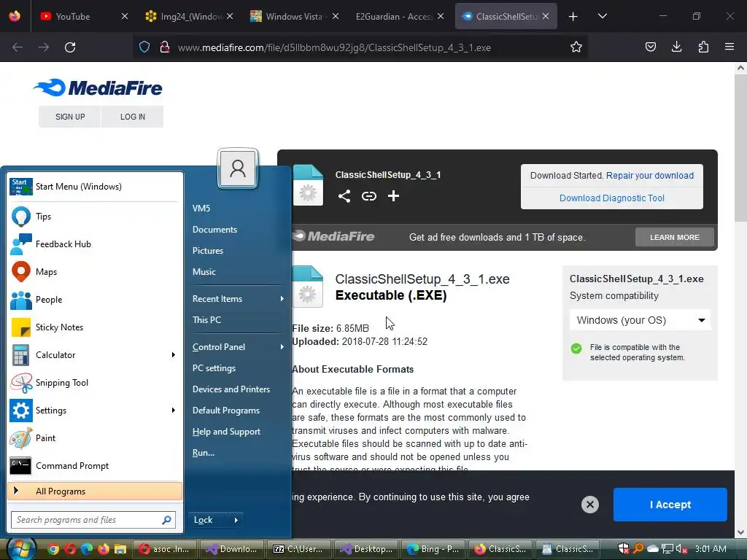Open the Firefox extensions puzzle icon
Image resolution: width=747 pixels, height=560 pixels.
click(703, 47)
